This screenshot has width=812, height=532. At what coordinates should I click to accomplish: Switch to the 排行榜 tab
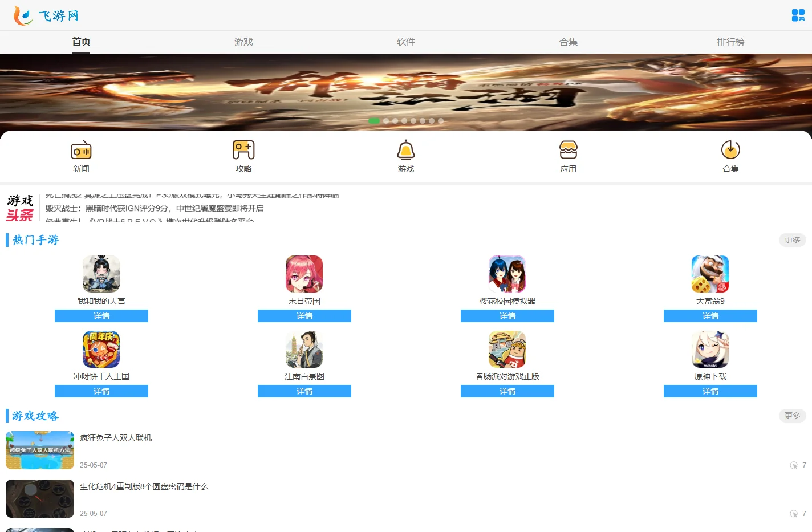(x=730, y=42)
